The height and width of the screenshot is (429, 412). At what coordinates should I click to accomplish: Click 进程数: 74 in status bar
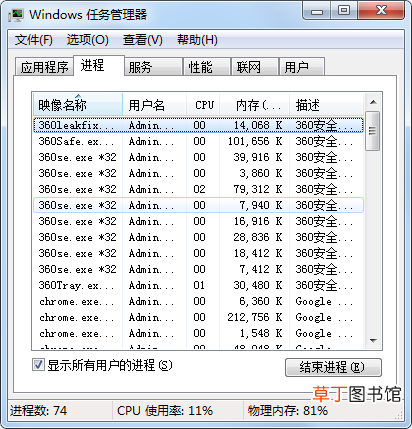[x=38, y=411]
